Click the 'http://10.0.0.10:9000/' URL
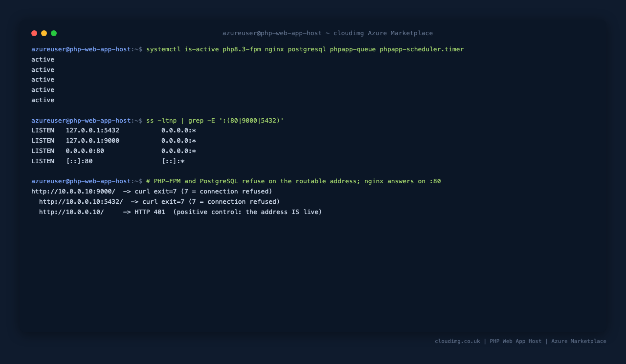Image resolution: width=626 pixels, height=364 pixels. [73, 192]
